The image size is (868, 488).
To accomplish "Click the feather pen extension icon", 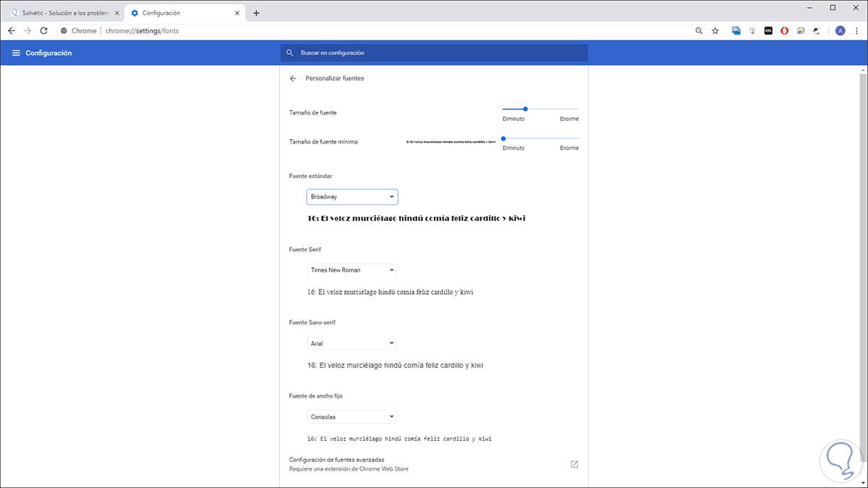I will click(x=817, y=31).
